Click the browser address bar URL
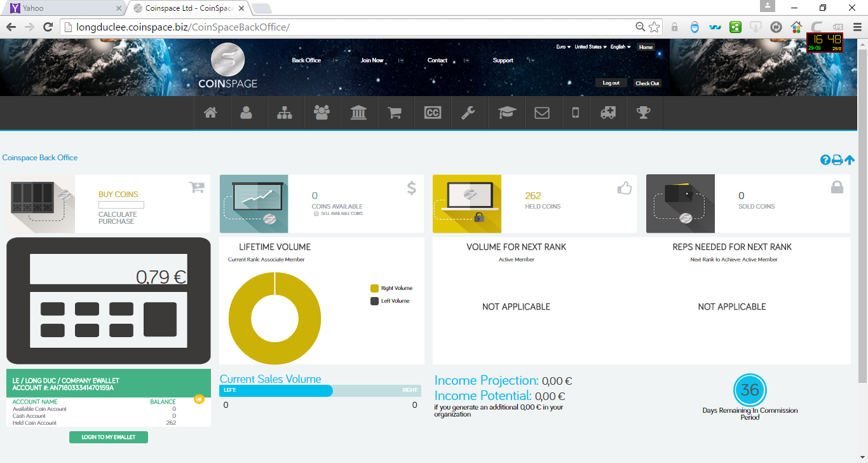The image size is (868, 463). [183, 27]
